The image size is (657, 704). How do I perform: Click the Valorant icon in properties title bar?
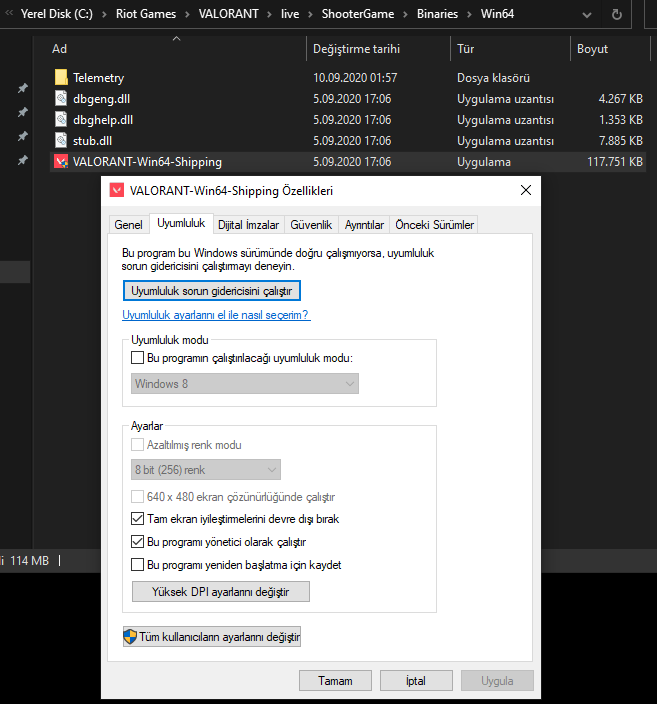tap(117, 190)
